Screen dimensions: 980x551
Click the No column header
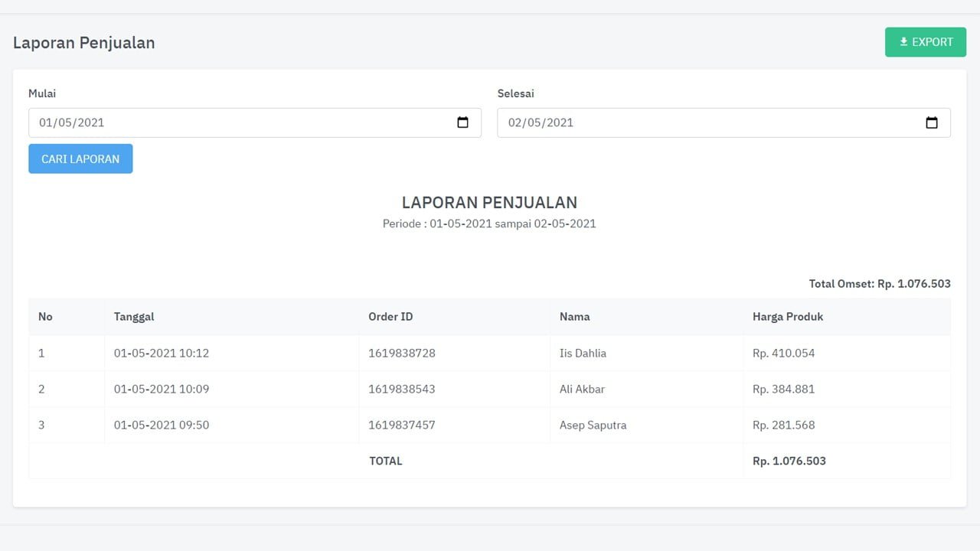[x=45, y=317]
